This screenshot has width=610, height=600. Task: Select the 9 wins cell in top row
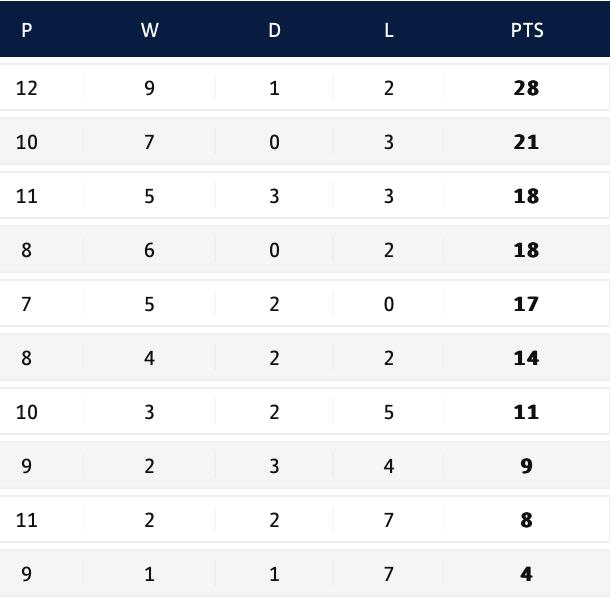pos(149,88)
